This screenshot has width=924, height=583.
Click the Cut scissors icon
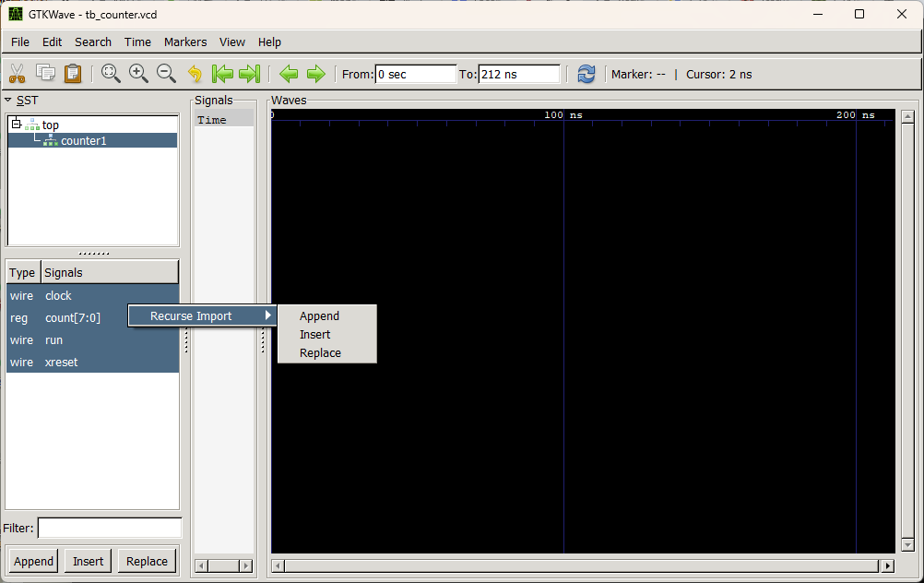[x=17, y=74]
